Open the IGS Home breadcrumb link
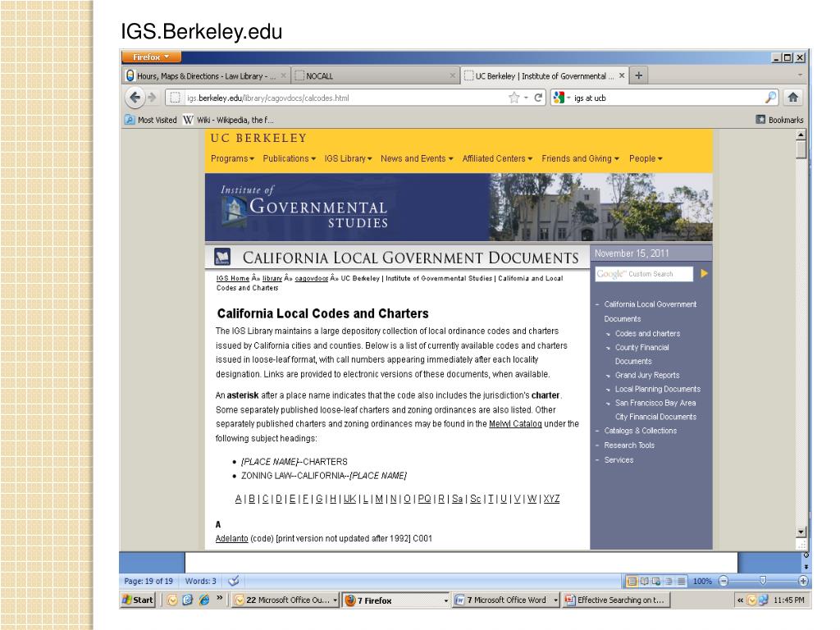This screenshot has width=840, height=630. [232, 278]
